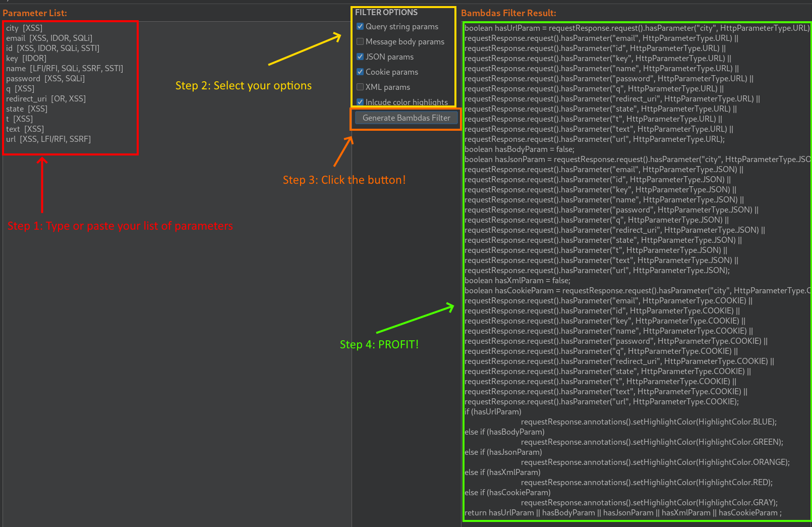Click the 'boolean hasXmlParam = false;' line
Viewport: 812px width, 527px height.
(517, 280)
